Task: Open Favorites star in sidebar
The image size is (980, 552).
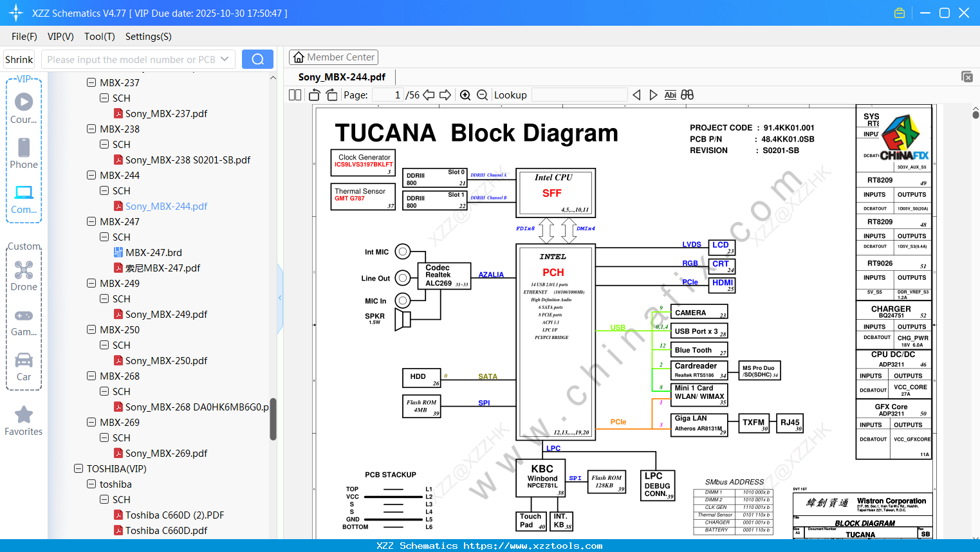Action: click(24, 421)
